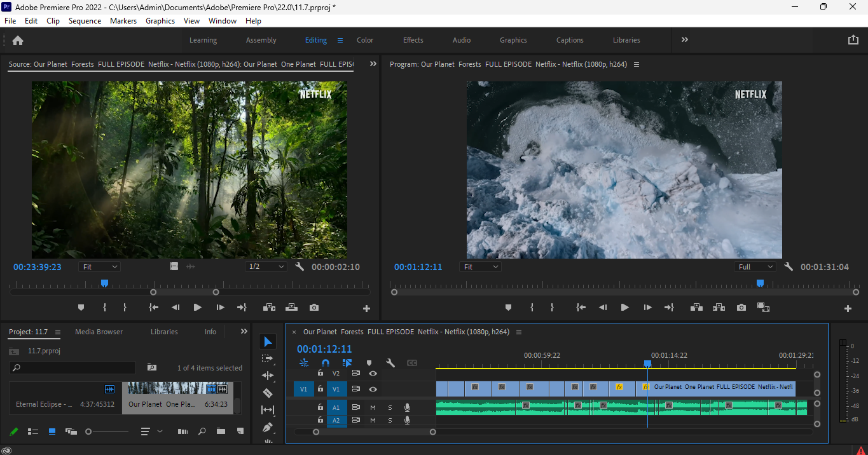
Task: Open Program monitor zoom Fit dropdown
Action: tap(481, 267)
